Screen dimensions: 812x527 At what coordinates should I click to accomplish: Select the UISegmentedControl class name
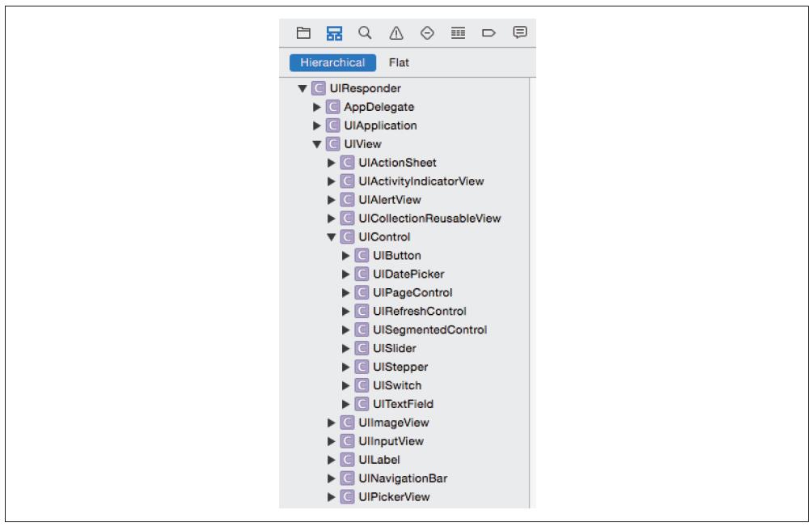coord(429,330)
